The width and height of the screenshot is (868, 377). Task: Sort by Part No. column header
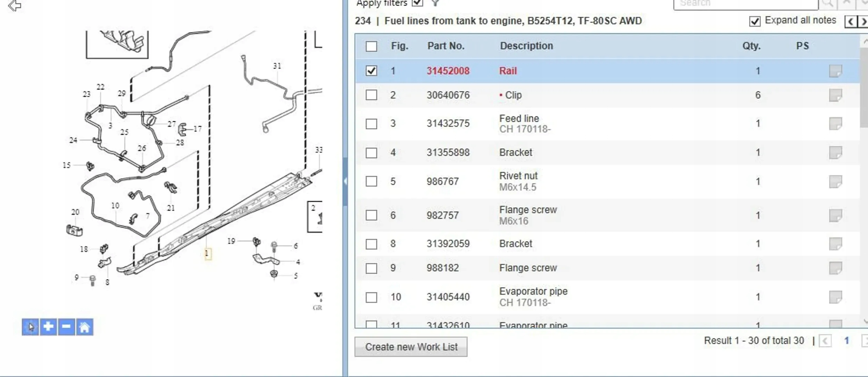coord(446,46)
